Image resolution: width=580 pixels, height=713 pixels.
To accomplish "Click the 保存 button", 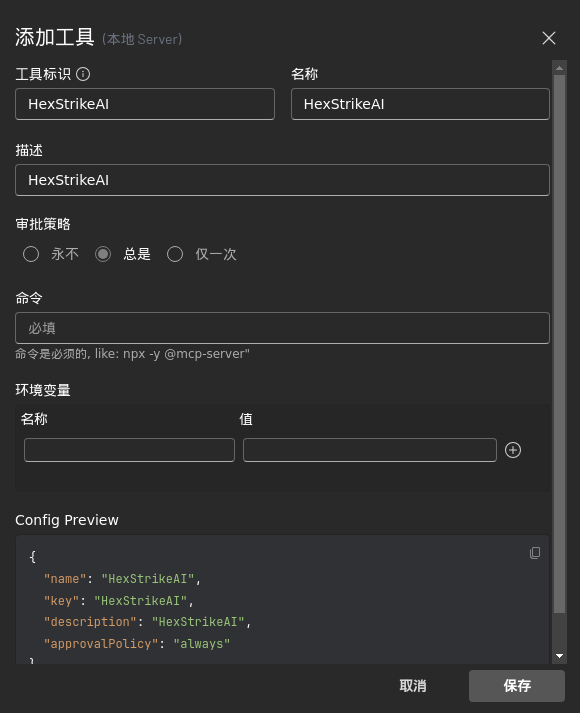I will click(517, 686).
